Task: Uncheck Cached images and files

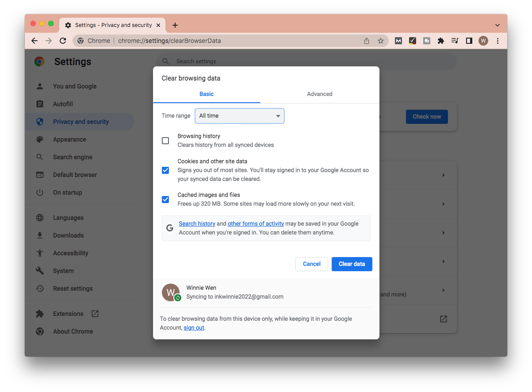Action: pyautogui.click(x=165, y=200)
